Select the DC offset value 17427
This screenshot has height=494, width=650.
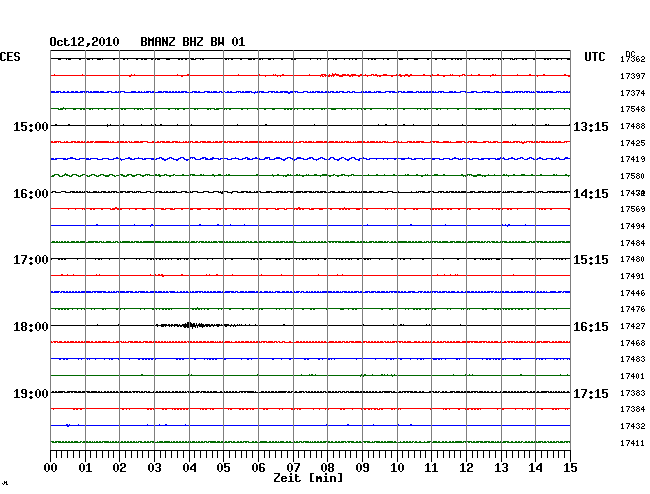(633, 326)
